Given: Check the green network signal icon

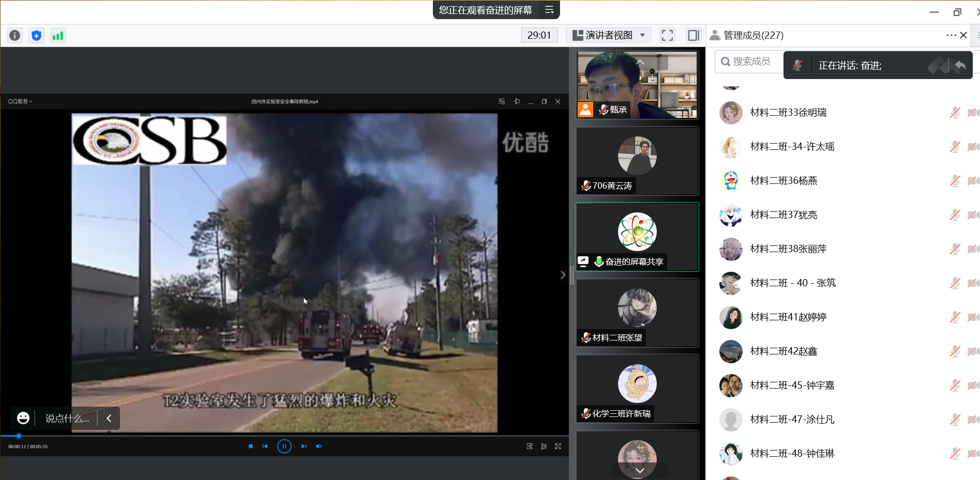Looking at the screenshot, I should click(58, 35).
